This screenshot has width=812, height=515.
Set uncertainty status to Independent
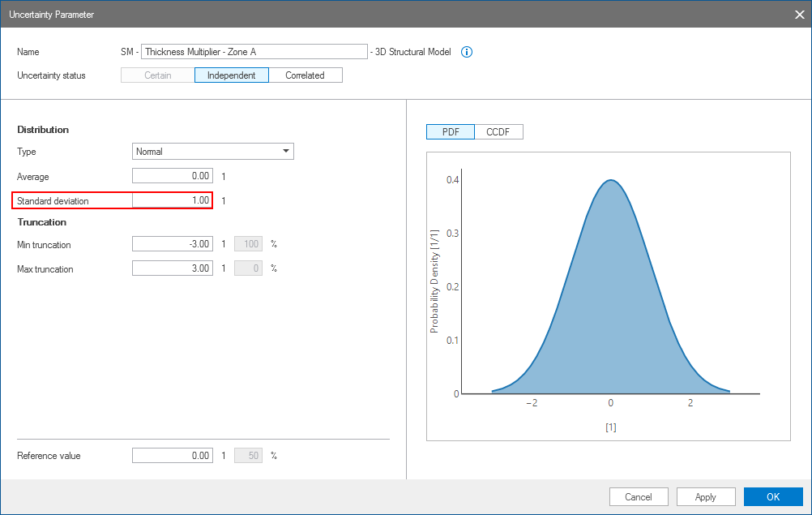point(231,75)
